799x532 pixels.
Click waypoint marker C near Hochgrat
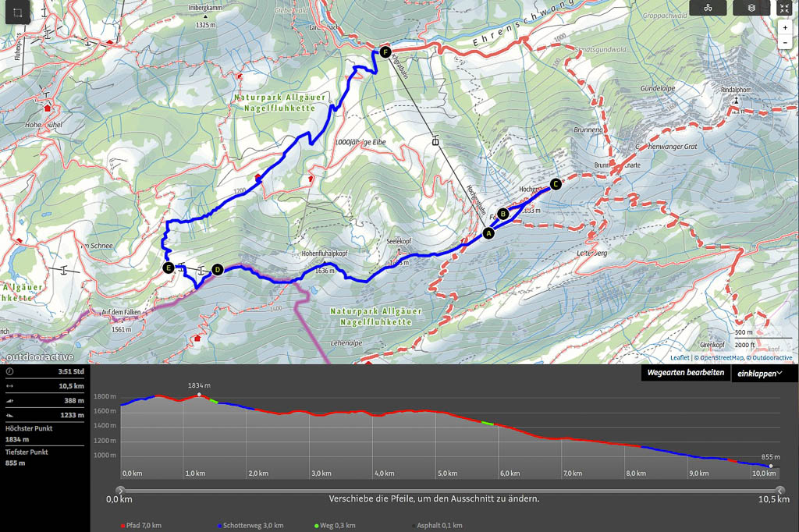[556, 184]
